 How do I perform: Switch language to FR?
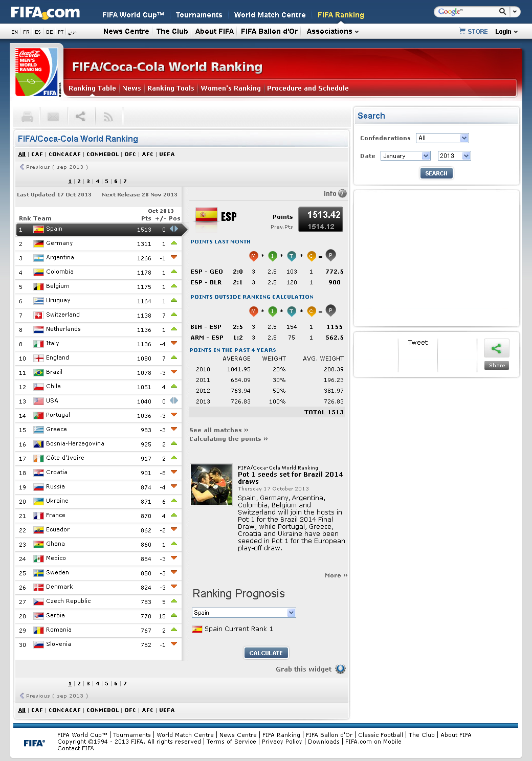click(26, 32)
